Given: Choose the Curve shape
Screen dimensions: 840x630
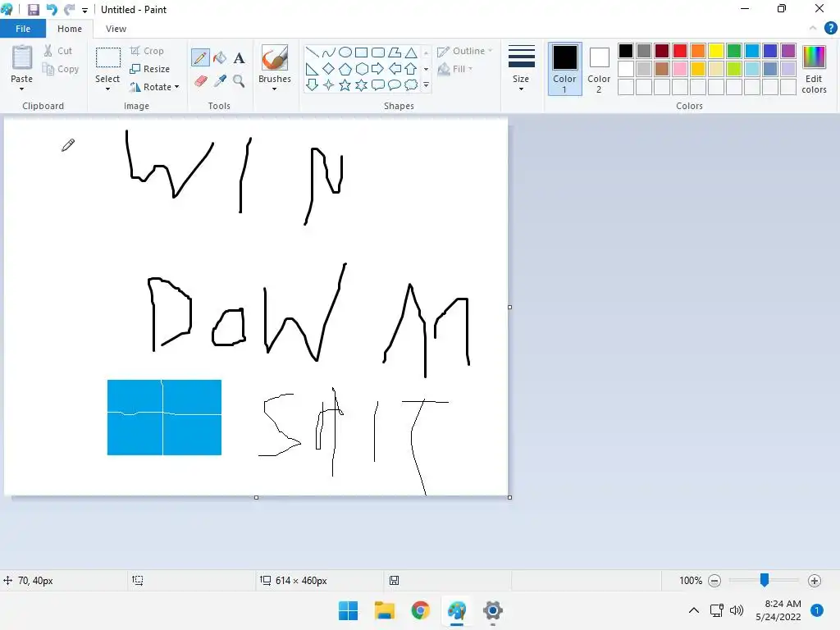Looking at the screenshot, I should [328, 52].
